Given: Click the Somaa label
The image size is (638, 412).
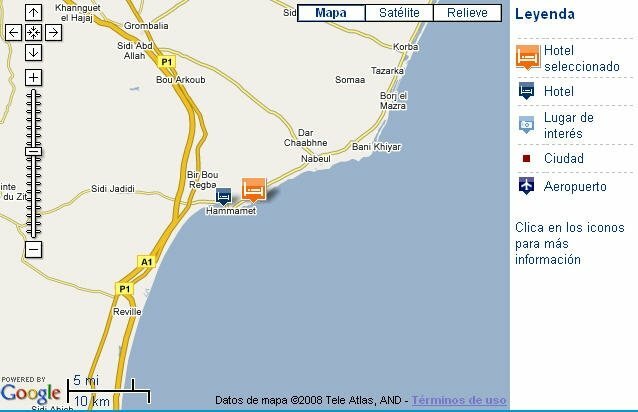Looking at the screenshot, I should tap(350, 80).
